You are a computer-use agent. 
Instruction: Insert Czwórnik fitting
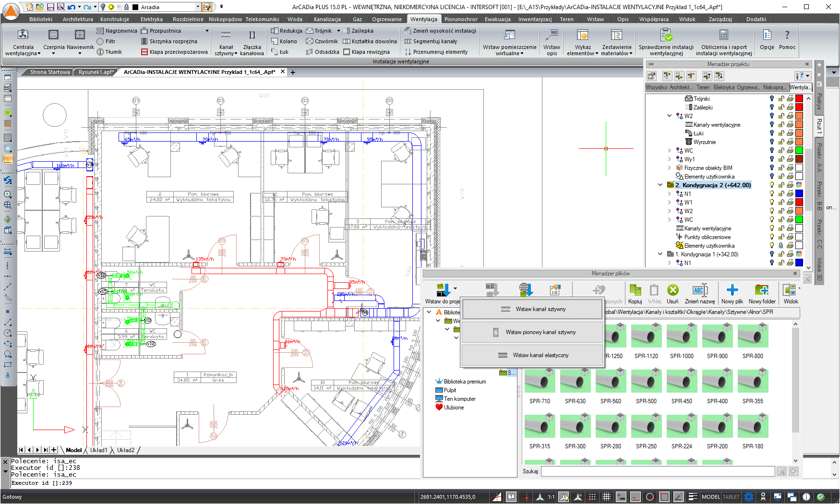[x=322, y=41]
